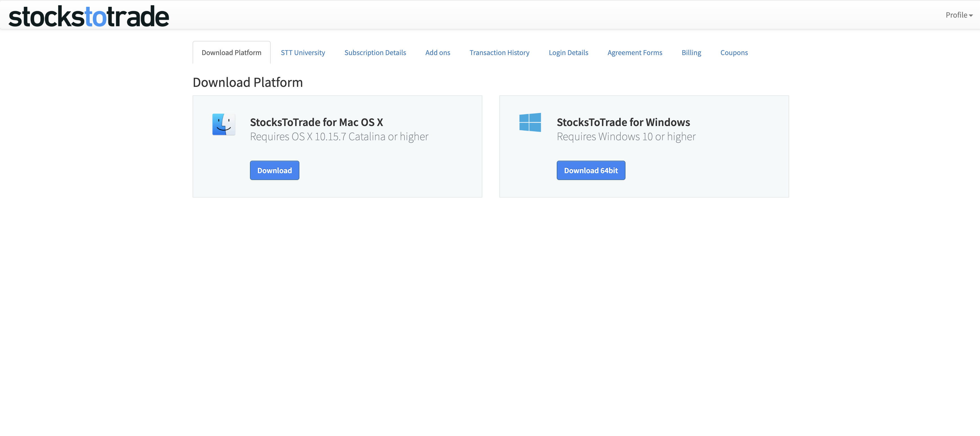Viewport: 980px width, 436px height.
Task: Click the StocksToTrade for Windows title
Action: click(x=623, y=122)
